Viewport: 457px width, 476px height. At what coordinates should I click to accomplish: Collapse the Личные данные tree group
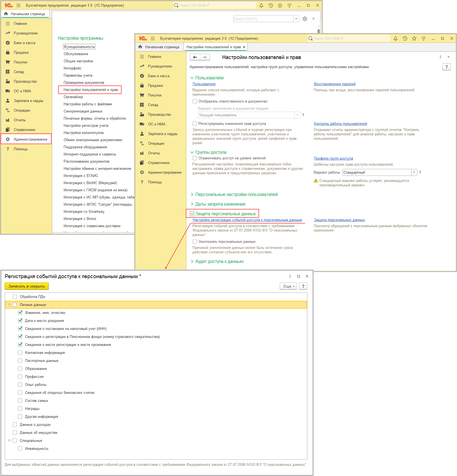point(9,305)
